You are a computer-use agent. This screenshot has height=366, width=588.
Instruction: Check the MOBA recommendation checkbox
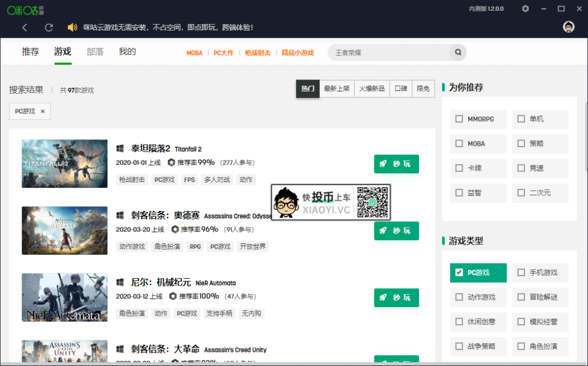pyautogui.click(x=459, y=144)
